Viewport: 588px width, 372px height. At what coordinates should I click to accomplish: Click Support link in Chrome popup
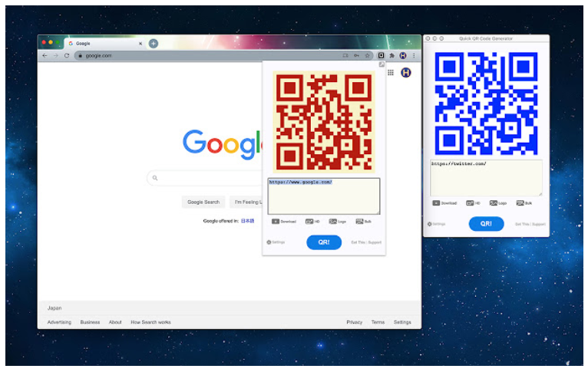pyautogui.click(x=375, y=242)
